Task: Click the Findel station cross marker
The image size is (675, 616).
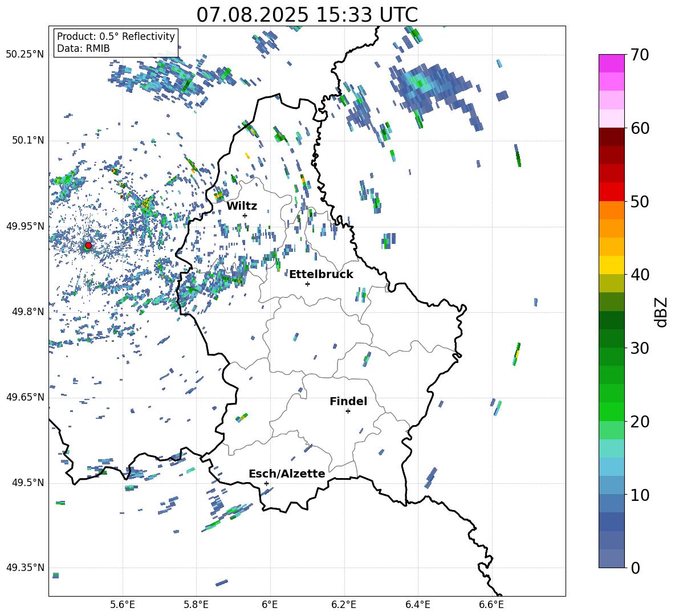Action: (x=348, y=411)
